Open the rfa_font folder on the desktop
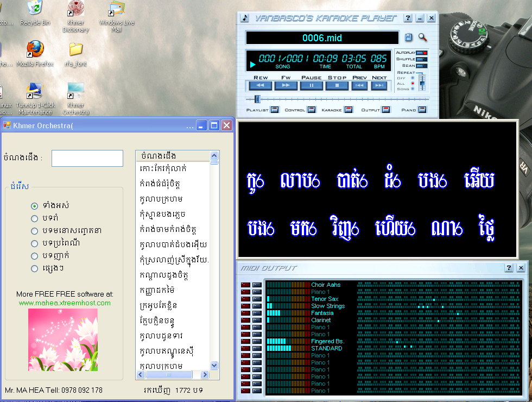 coord(75,54)
